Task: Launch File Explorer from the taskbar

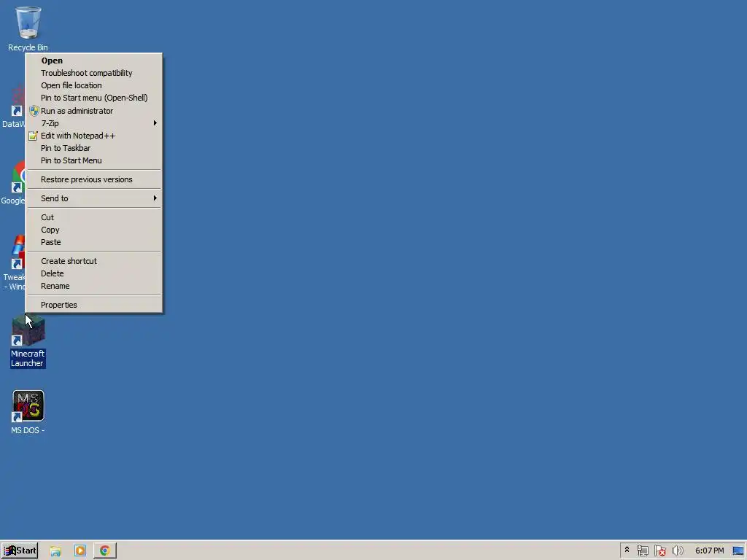Action: click(55, 551)
